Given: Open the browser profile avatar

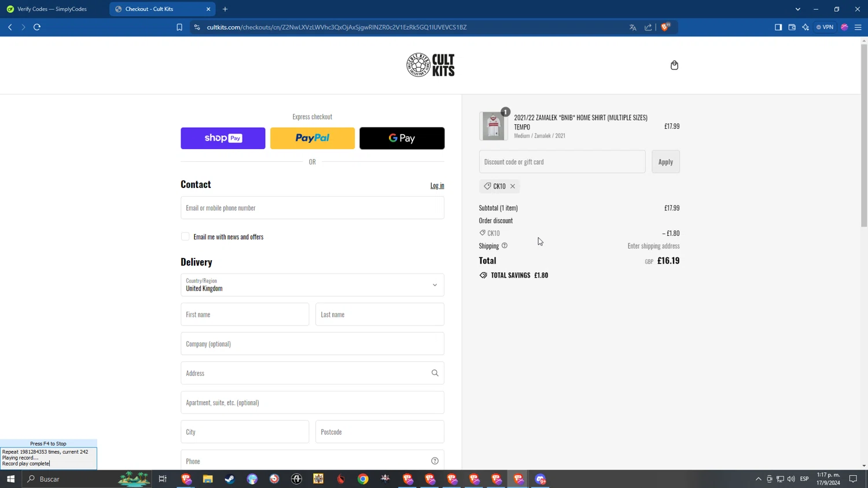Looking at the screenshot, I should tap(845, 27).
